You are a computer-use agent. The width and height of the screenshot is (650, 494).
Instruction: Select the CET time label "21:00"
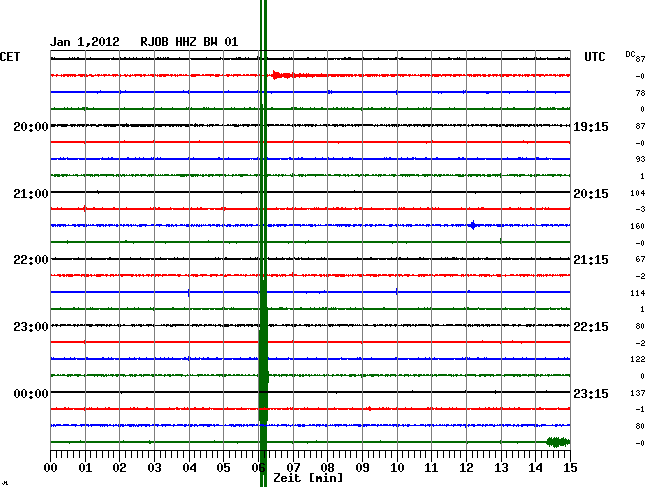31,194
